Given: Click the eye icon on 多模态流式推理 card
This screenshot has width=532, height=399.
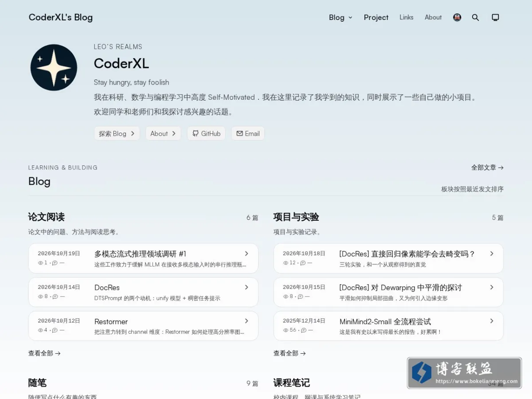Looking at the screenshot, I should [x=40, y=263].
